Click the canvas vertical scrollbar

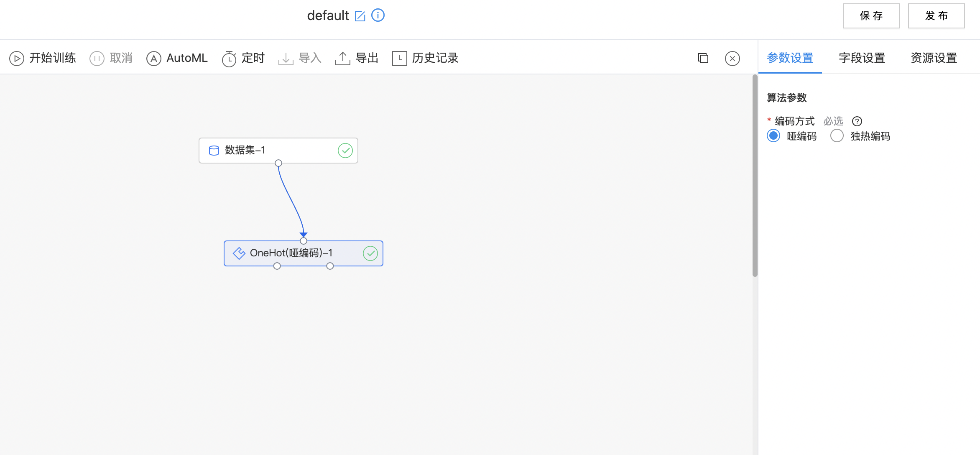coord(755,176)
